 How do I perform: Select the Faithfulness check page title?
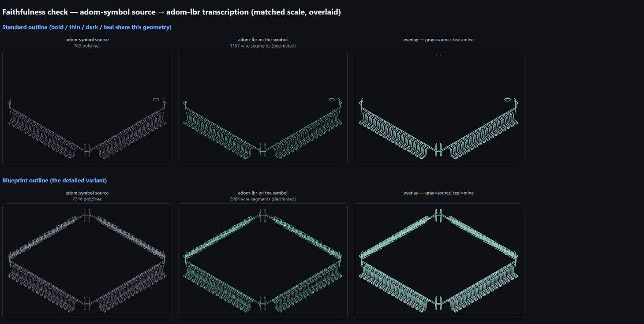point(172,12)
